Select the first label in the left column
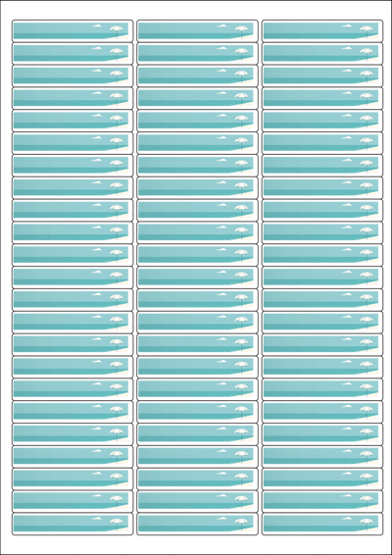This screenshot has height=555, width=392. pyautogui.click(x=73, y=30)
